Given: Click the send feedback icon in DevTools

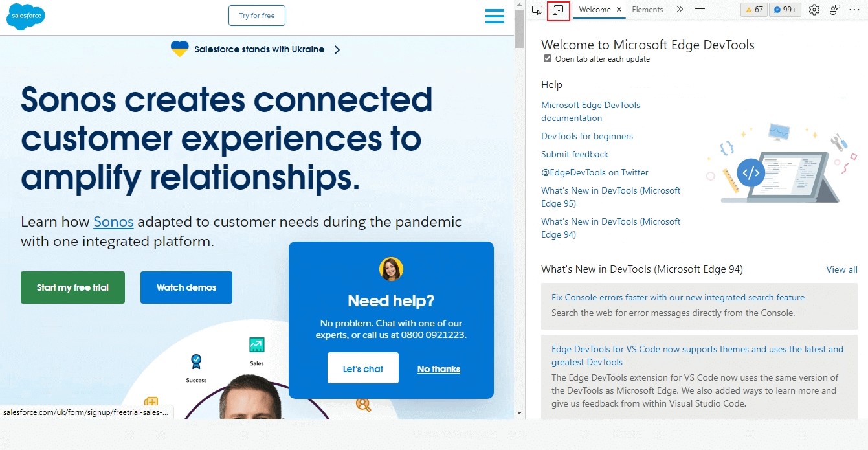Looking at the screenshot, I should click(x=834, y=10).
